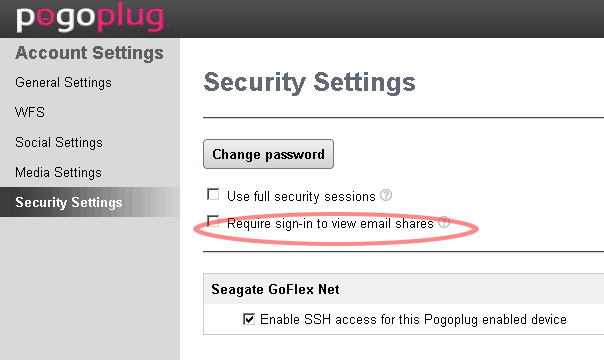Click empty sidebar area below Security Settings
The width and height of the screenshot is (604, 360).
(90, 289)
